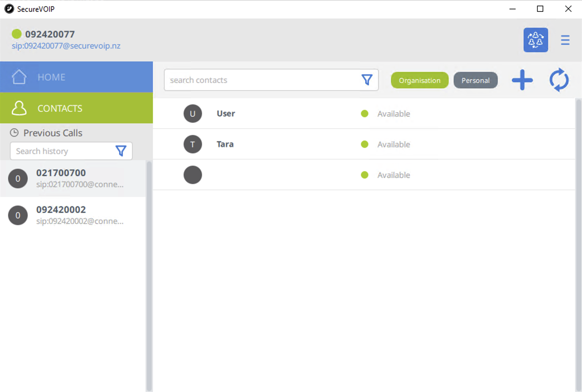
Task: Select the CONTACTS tab
Action: [x=76, y=108]
